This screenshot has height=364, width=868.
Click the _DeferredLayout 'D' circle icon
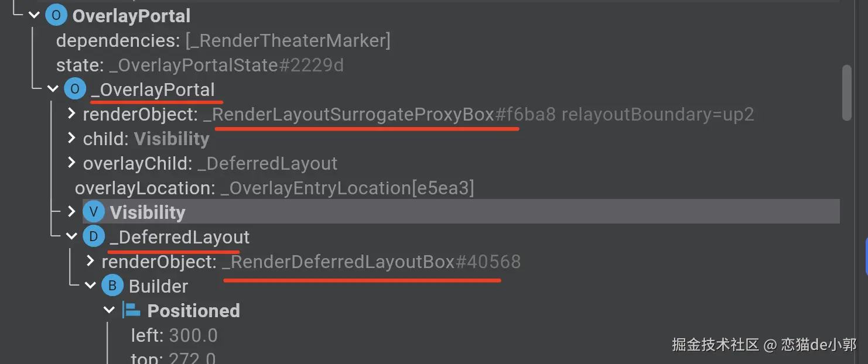click(93, 237)
